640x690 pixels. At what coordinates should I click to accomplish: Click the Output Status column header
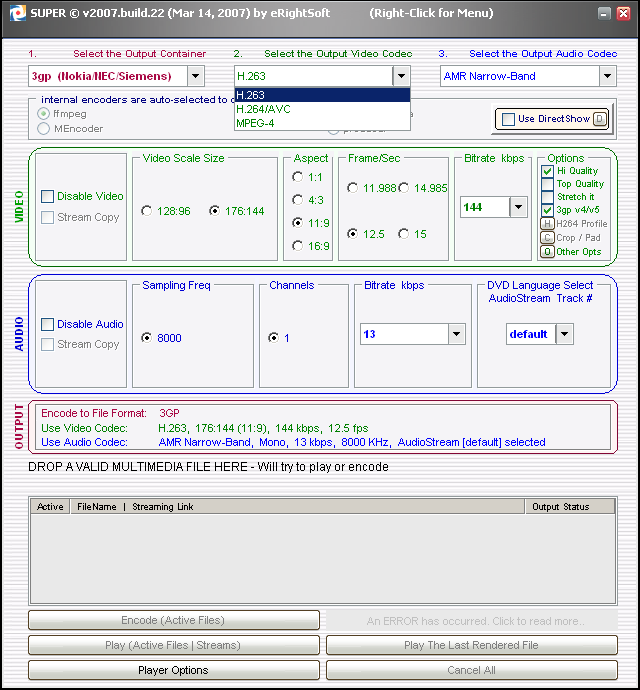click(x=570, y=507)
